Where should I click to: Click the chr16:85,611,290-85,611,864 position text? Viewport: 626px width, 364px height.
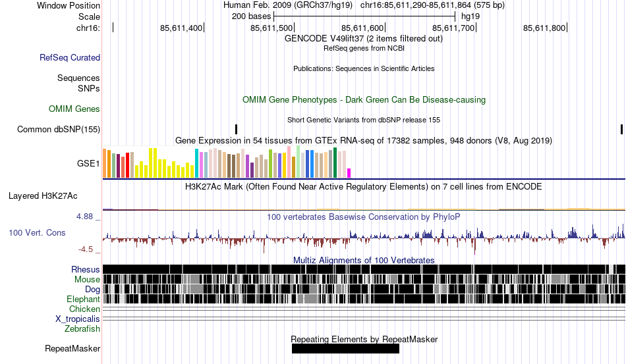[416, 5]
